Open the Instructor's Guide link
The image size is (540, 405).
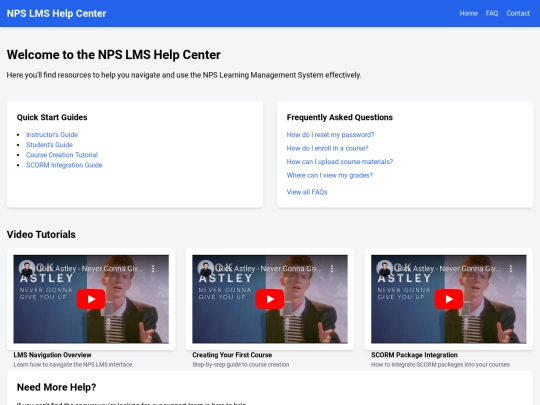pos(52,135)
